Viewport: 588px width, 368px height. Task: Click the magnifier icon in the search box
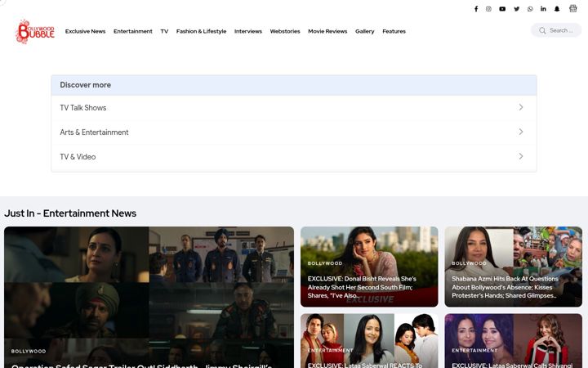542,30
